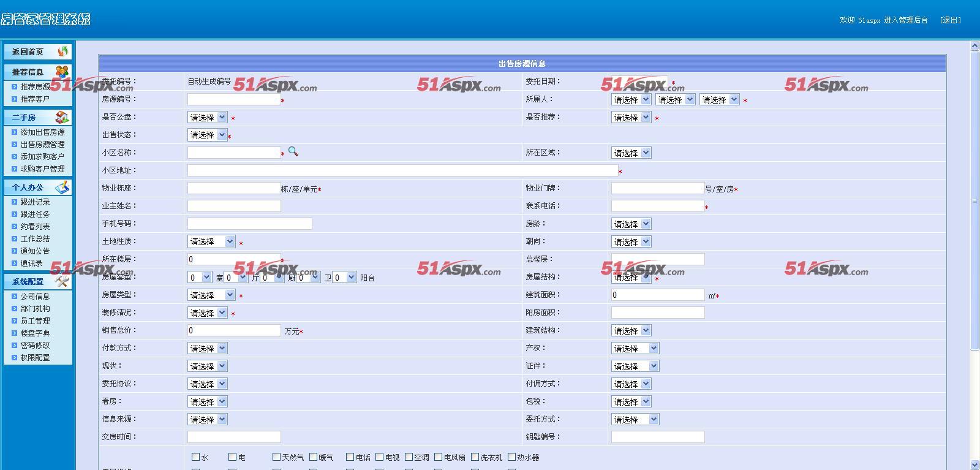Expand the 土地性质 dropdown
This screenshot has width=980, height=470.
click(x=211, y=241)
